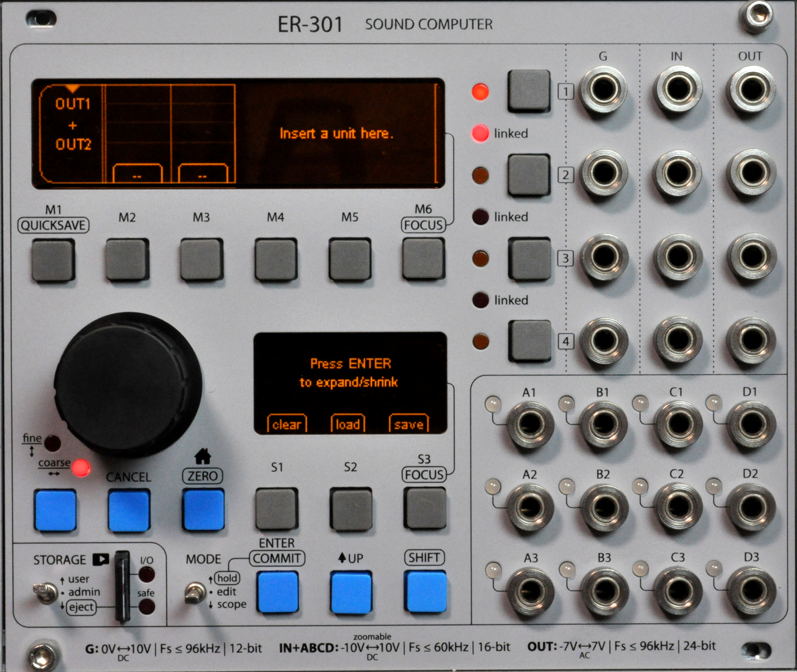Select the OUT1 + OUT2 chain header
797x672 pixels.
tap(72, 124)
